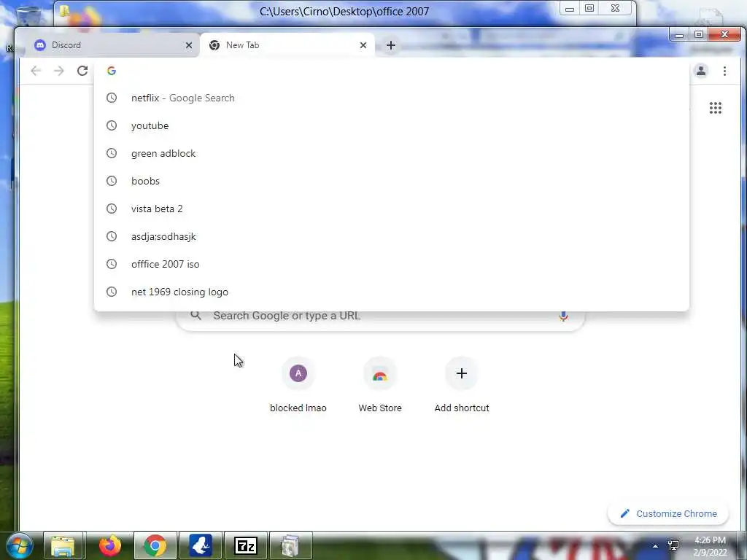The image size is (747, 560).
Task: Open a new tab with plus button
Action: pyautogui.click(x=391, y=45)
